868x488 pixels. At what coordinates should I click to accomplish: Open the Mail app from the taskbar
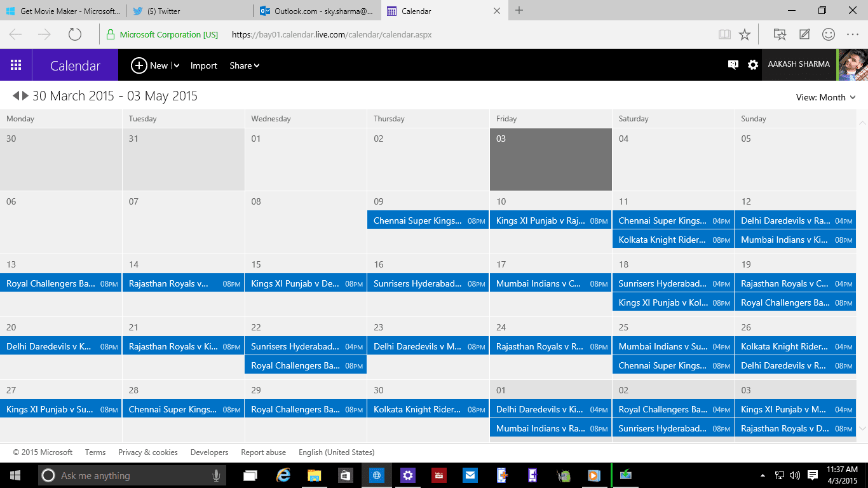(x=470, y=475)
